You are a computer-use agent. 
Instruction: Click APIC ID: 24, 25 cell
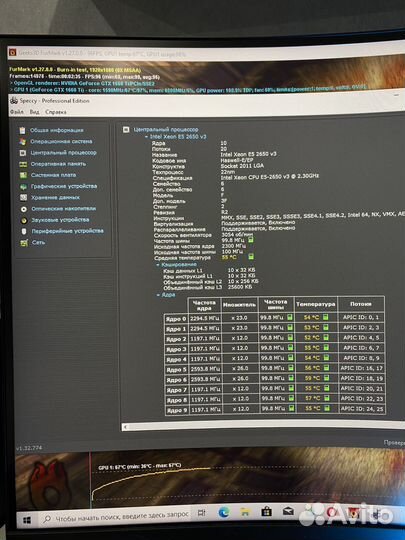tap(362, 408)
